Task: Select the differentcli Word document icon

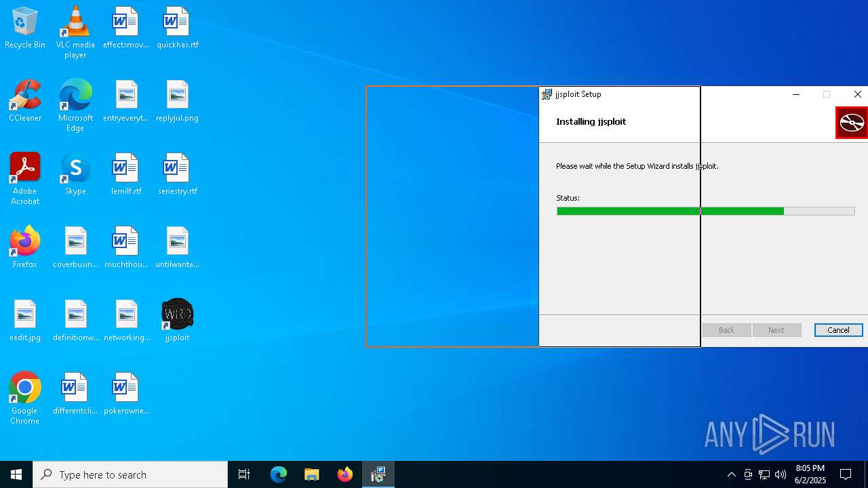Action: click(x=75, y=394)
